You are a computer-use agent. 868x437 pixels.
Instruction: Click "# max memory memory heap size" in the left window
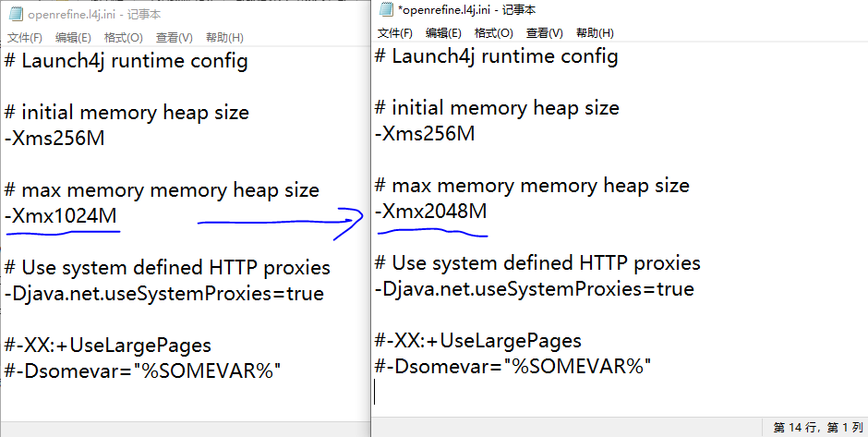click(162, 190)
